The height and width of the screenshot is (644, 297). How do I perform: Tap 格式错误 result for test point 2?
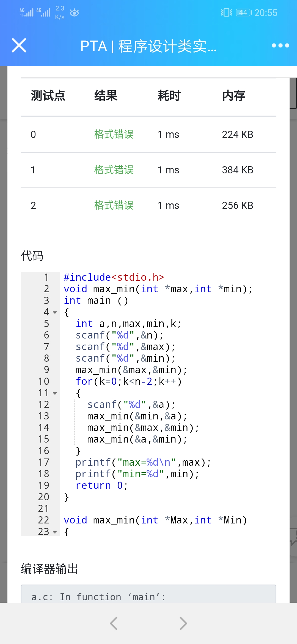point(114,205)
